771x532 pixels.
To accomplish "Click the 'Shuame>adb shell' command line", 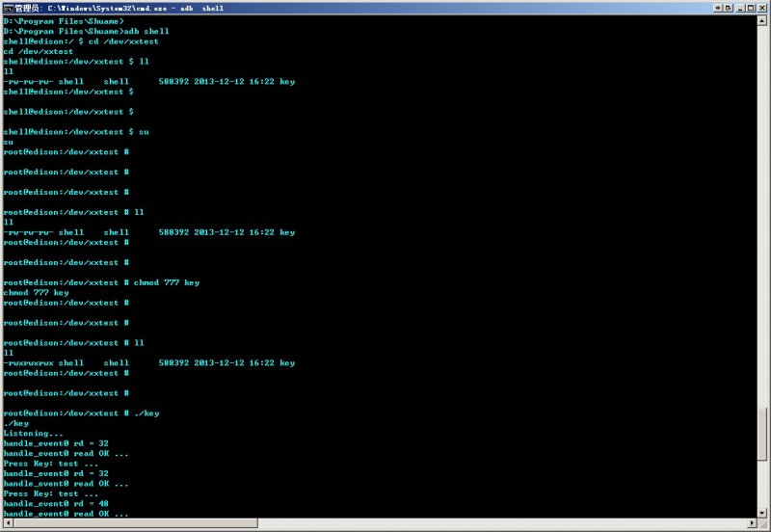I will (x=86, y=31).
